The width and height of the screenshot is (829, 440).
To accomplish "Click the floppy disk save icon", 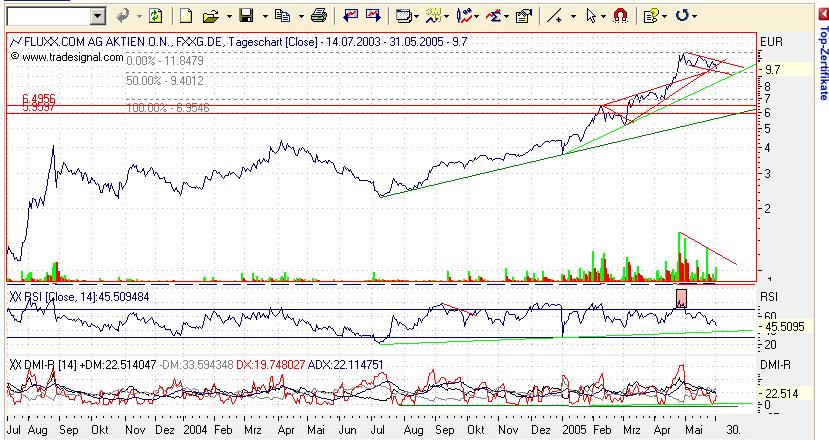I will point(246,16).
